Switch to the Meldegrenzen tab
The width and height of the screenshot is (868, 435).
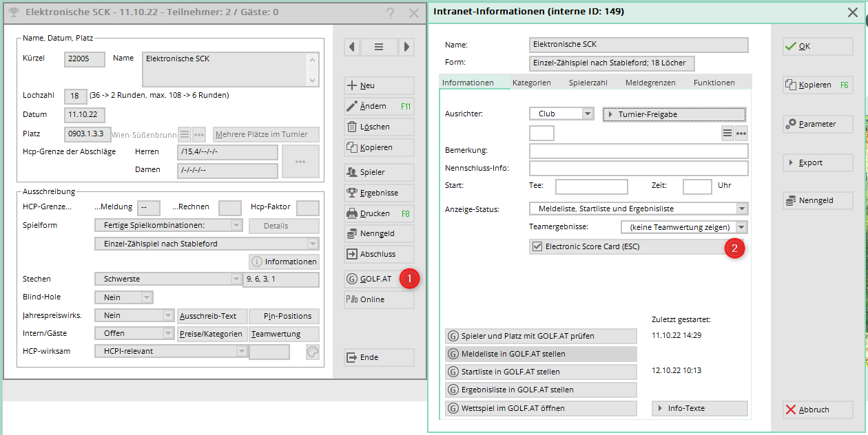[650, 83]
